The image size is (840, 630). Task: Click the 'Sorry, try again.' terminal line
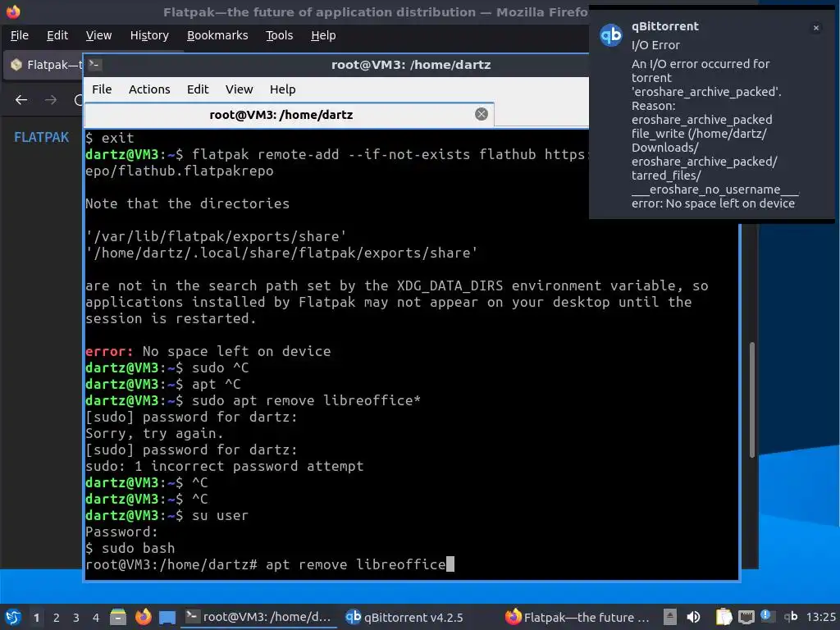[x=154, y=433]
